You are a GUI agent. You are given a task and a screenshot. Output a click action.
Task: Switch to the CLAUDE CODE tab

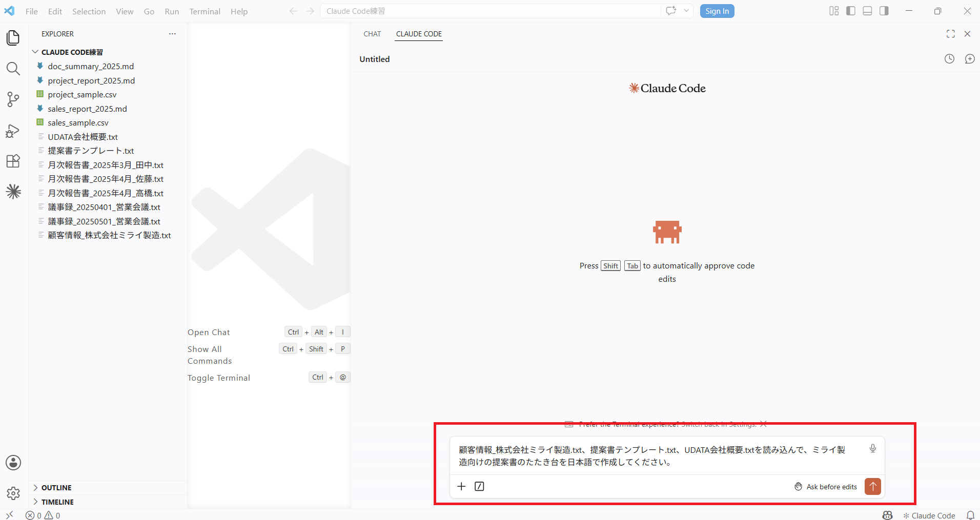[419, 34]
